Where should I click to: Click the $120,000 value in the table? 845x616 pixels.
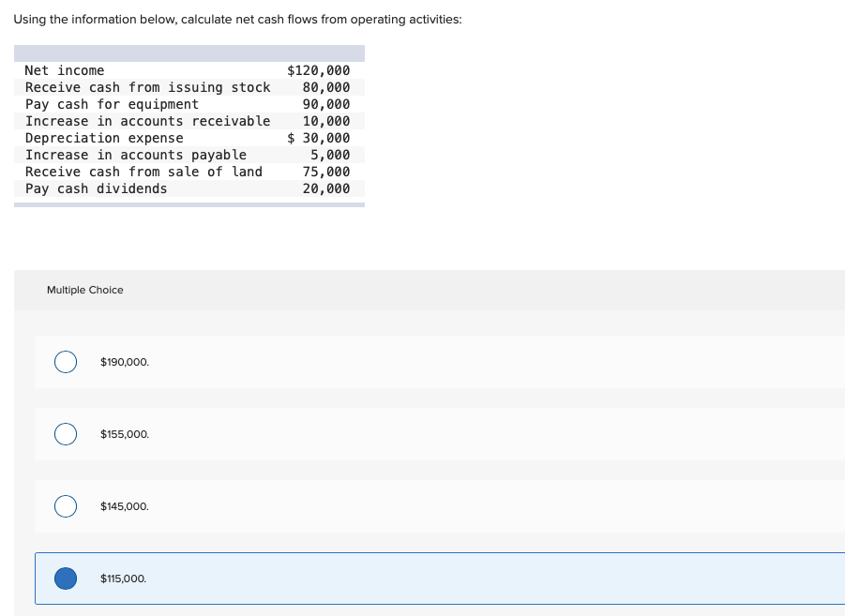click(x=319, y=70)
